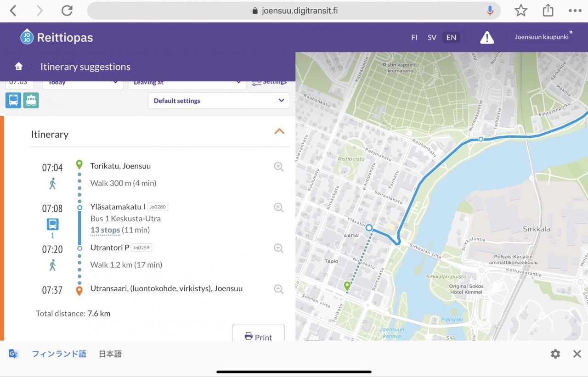588x377 pixels.
Task: Switch language to FI
Action: (414, 38)
